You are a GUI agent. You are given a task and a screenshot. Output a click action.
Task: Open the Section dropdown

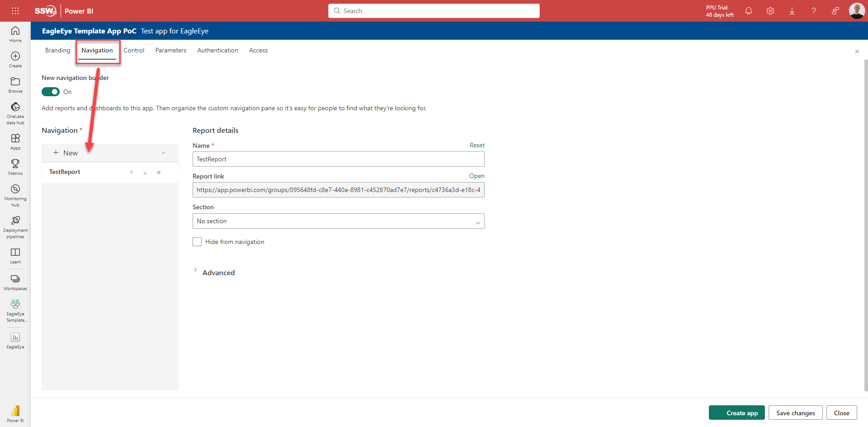tap(338, 221)
